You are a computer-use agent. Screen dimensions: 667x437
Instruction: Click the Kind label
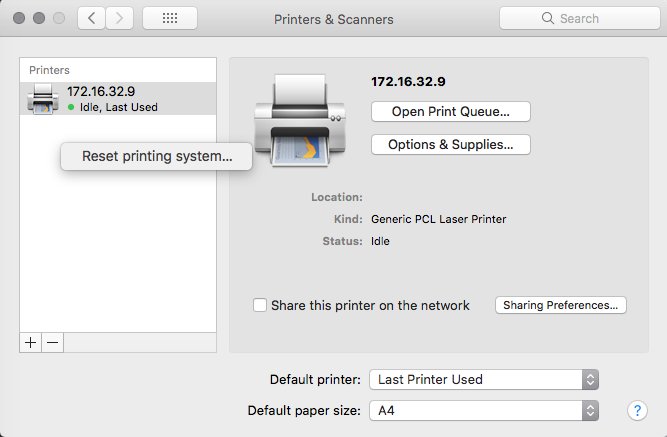[x=348, y=219]
